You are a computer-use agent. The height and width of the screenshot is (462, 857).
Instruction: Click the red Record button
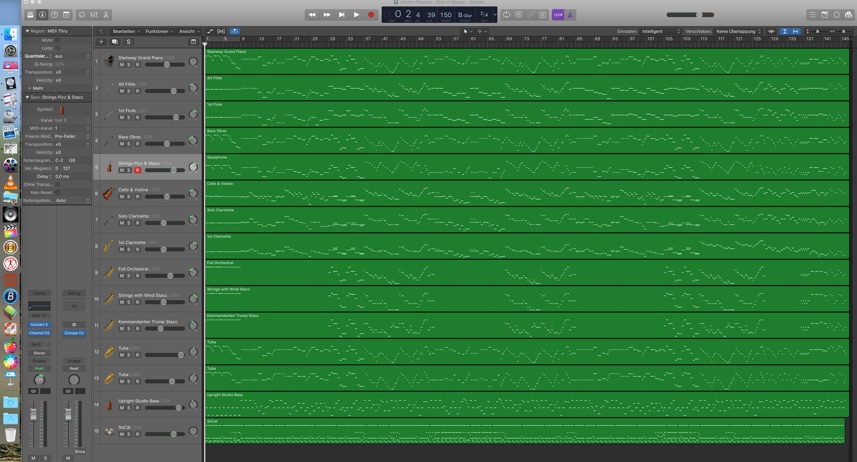tap(371, 15)
